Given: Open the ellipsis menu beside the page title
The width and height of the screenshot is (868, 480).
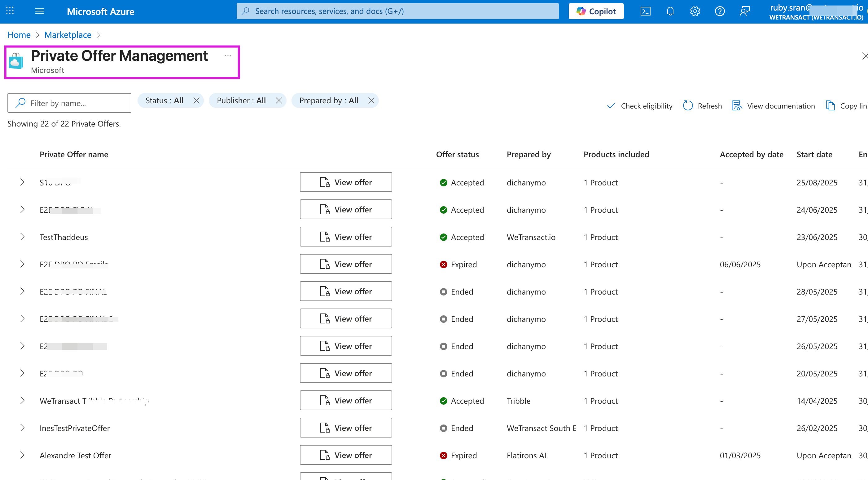Looking at the screenshot, I should click(228, 56).
